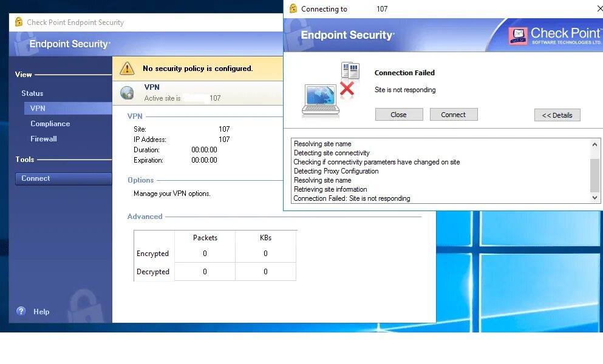
Task: Open the Status view in sidebar
Action: pos(32,93)
